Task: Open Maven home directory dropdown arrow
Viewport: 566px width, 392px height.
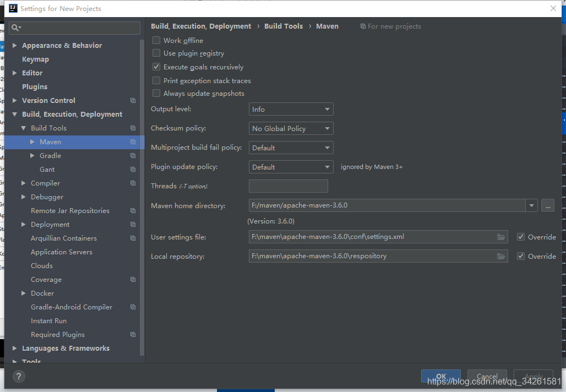Action: click(531, 205)
